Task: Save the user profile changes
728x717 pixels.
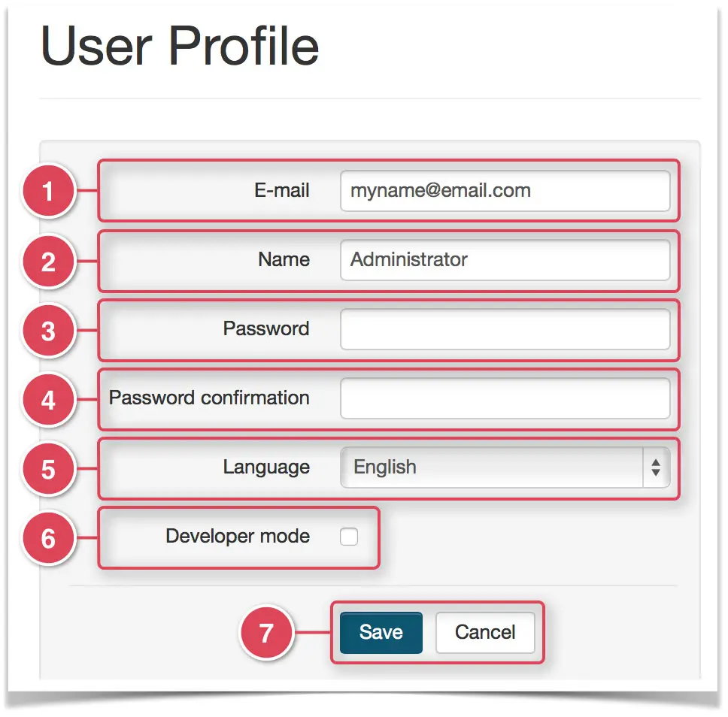Action: (381, 633)
